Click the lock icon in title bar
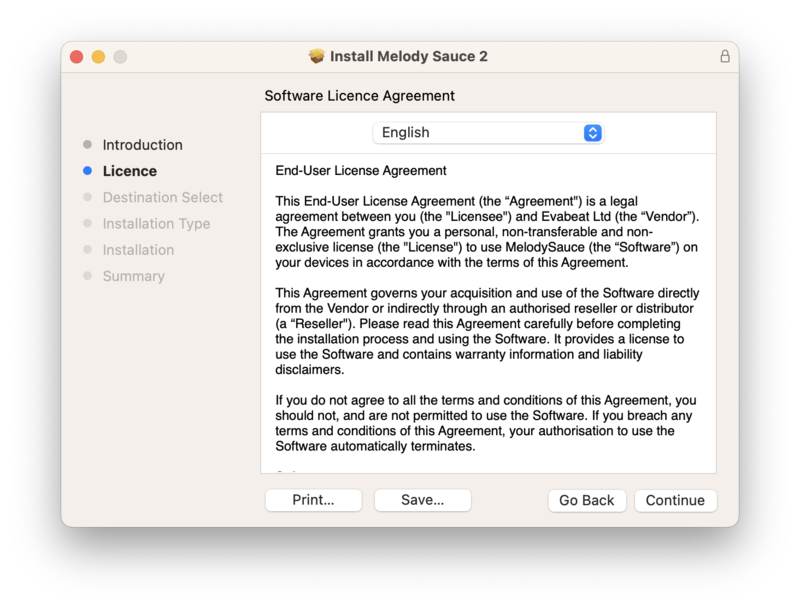 pyautogui.click(x=724, y=56)
